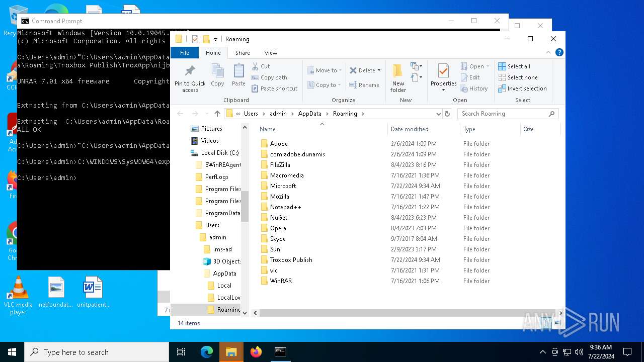Collapse the ribbon with chevron
This screenshot has width=644, height=362.
pos(549,52)
